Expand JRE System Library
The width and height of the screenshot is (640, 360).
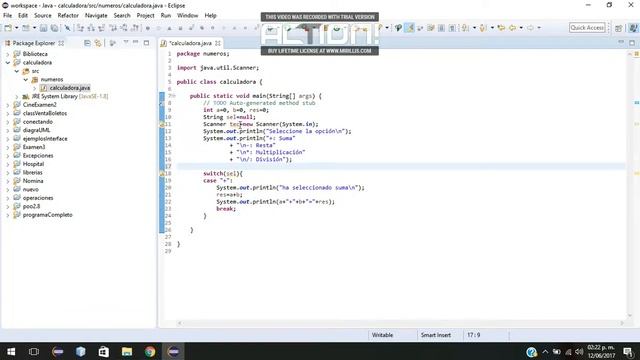17,97
